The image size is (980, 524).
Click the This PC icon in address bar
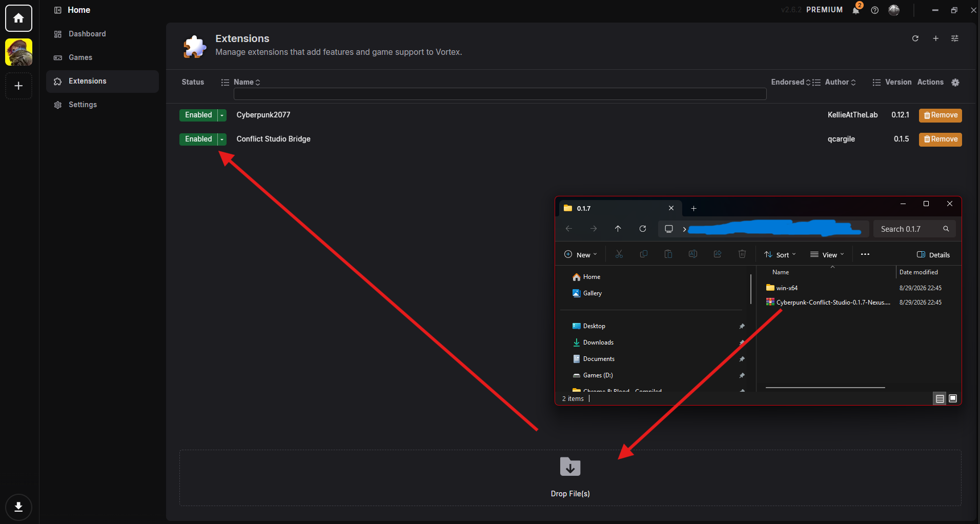669,229
